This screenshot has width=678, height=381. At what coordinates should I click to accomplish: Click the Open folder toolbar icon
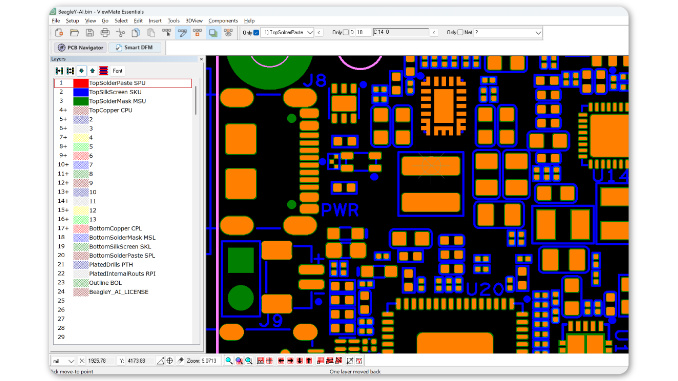[x=74, y=32]
